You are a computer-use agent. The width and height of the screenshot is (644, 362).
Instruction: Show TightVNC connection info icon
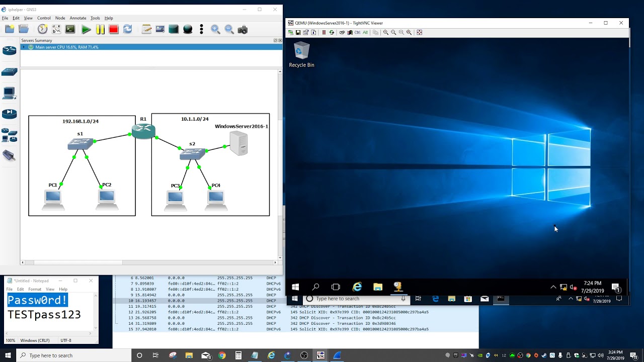313,32
